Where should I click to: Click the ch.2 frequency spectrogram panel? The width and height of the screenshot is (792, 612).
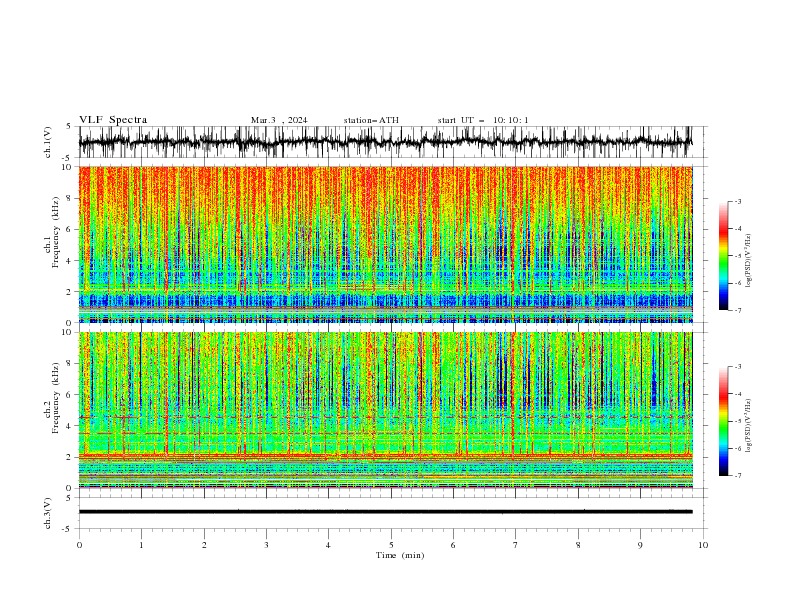coord(385,410)
